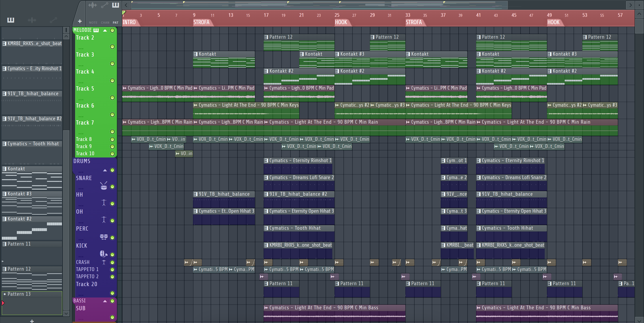Mute the DRUMS group track
The image size is (644, 323).
tap(112, 170)
